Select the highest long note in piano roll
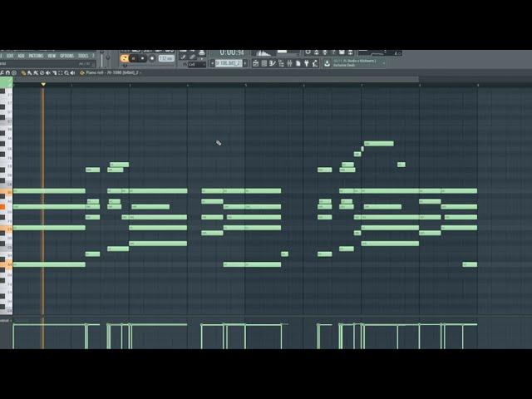The width and height of the screenshot is (532, 399). [379, 144]
